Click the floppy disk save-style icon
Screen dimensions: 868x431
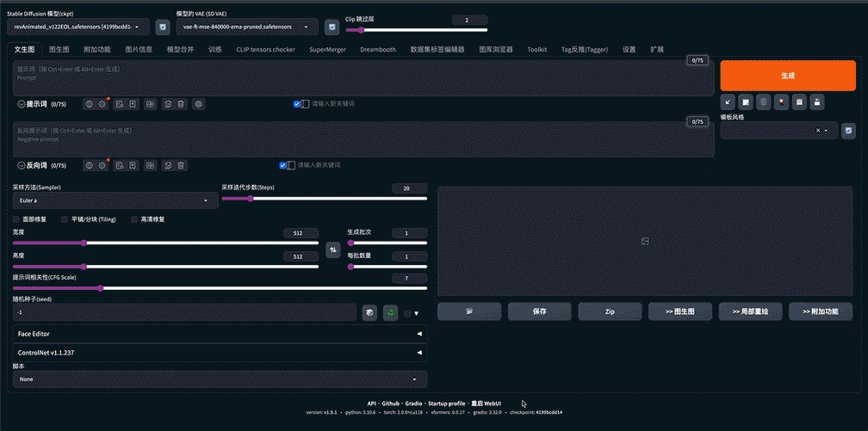pos(817,102)
